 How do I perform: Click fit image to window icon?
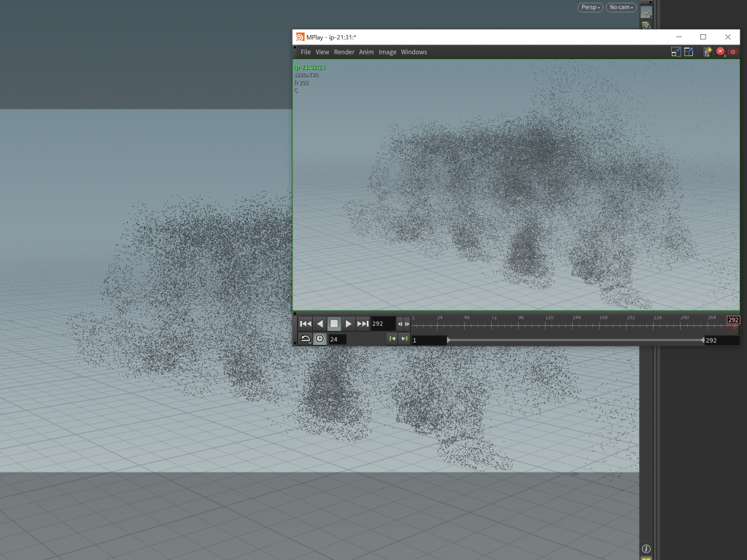pos(689,52)
